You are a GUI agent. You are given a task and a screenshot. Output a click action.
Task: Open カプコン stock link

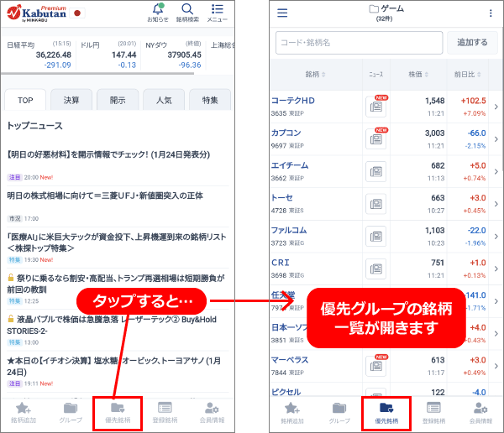286,133
